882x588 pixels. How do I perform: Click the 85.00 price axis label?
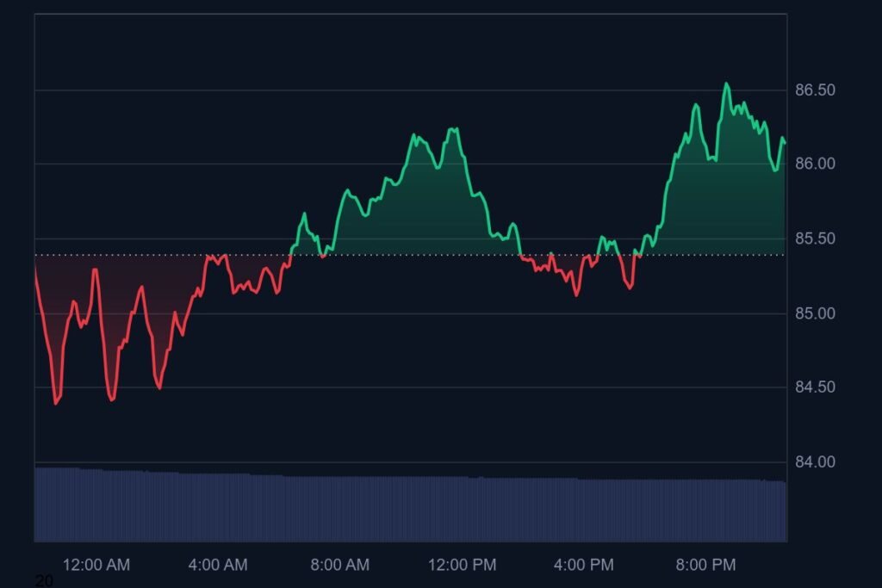coord(815,313)
